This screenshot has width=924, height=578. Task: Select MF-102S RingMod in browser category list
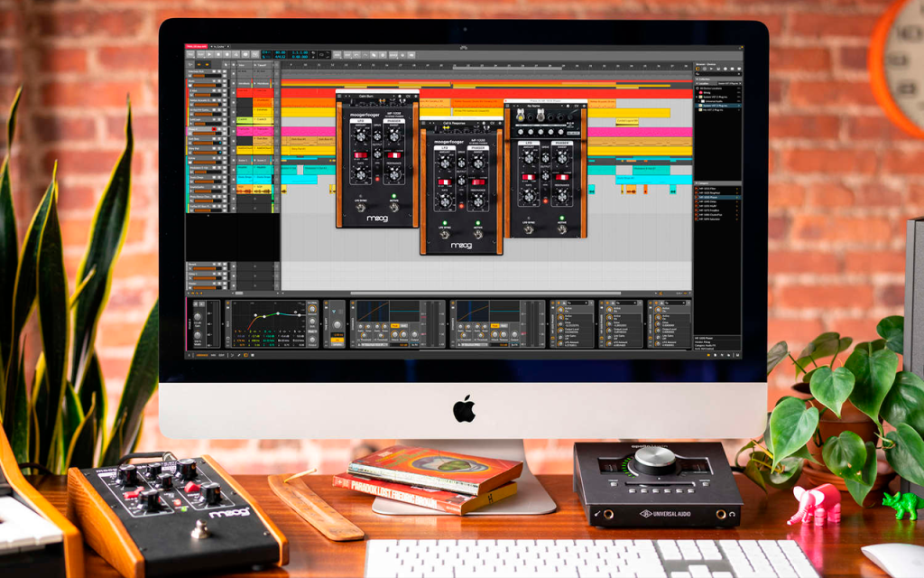pyautogui.click(x=717, y=193)
